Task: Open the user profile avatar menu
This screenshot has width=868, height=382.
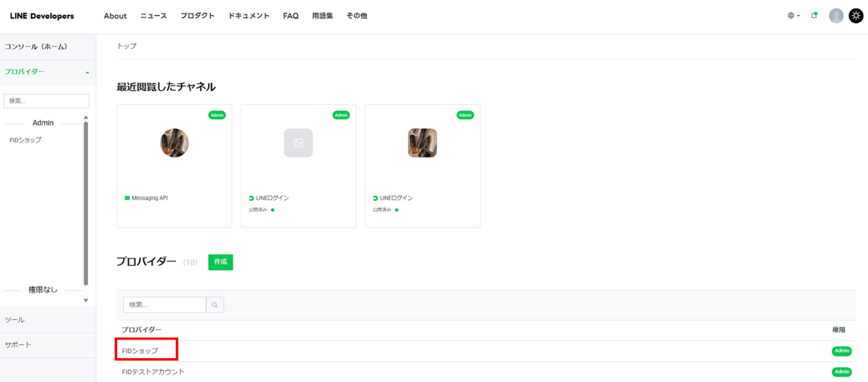Action: pyautogui.click(x=836, y=16)
